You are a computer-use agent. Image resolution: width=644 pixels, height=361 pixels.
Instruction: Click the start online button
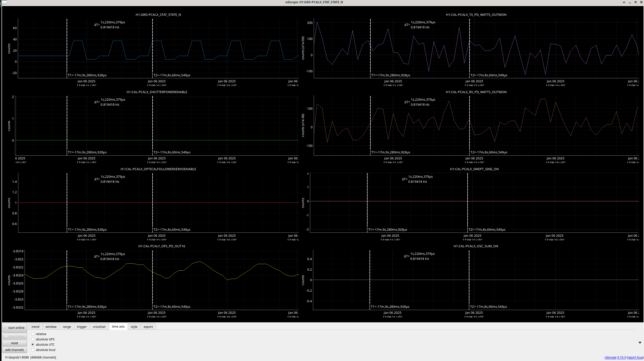point(15,328)
